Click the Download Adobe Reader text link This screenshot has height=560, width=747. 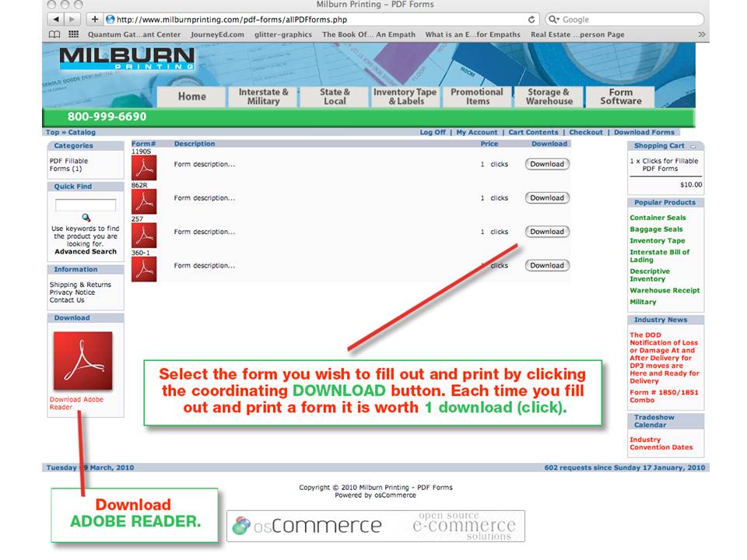(x=76, y=404)
